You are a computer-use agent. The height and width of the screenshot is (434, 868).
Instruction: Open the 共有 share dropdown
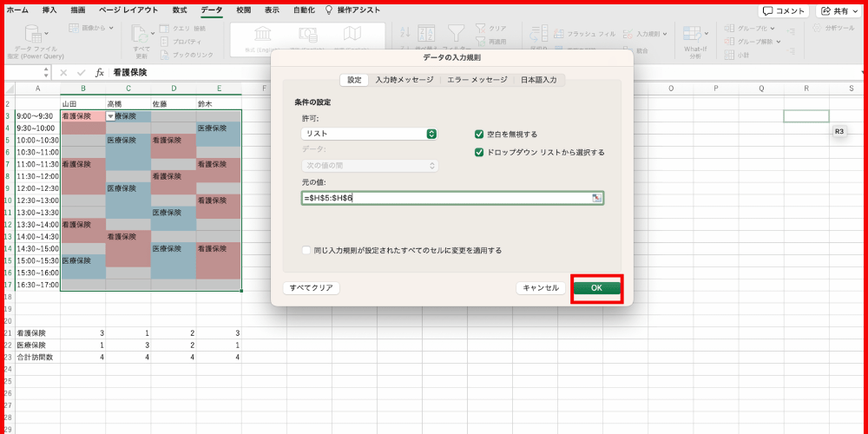tap(838, 11)
